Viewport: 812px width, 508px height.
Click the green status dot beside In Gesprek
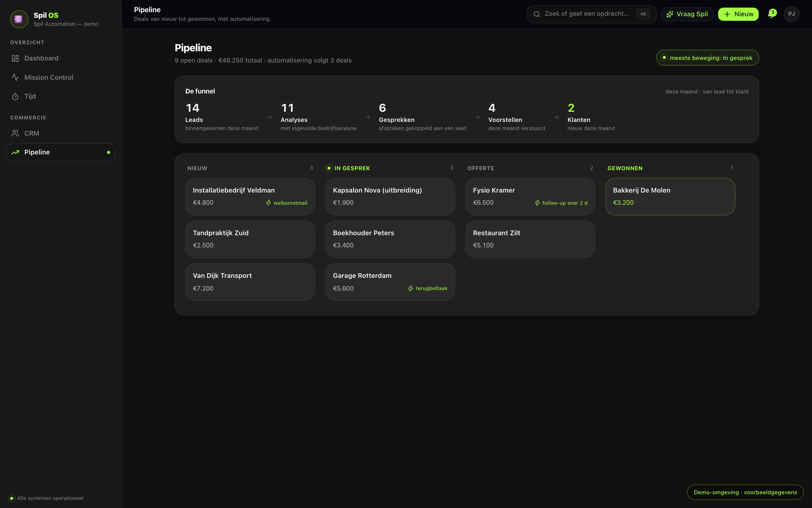click(x=329, y=168)
